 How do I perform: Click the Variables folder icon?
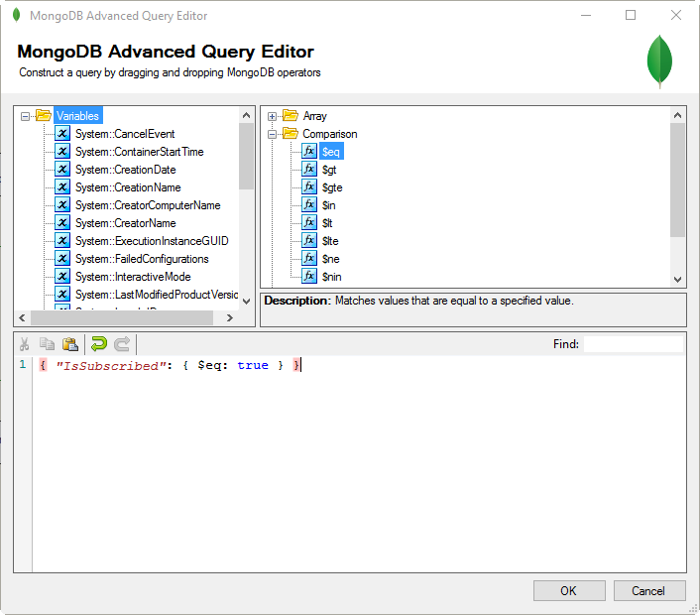tap(44, 116)
